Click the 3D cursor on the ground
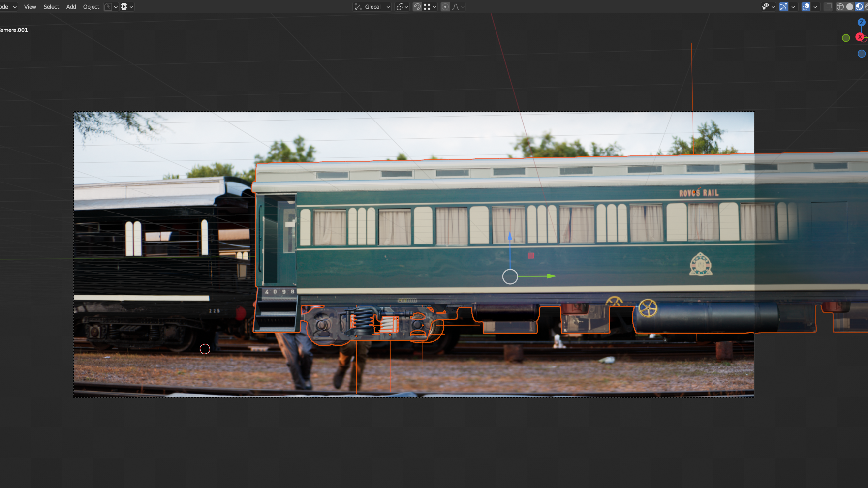Image resolution: width=868 pixels, height=488 pixels. click(x=205, y=349)
